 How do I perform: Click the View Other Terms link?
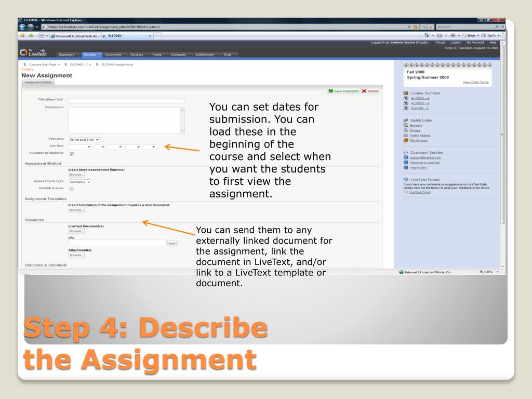coord(476,83)
